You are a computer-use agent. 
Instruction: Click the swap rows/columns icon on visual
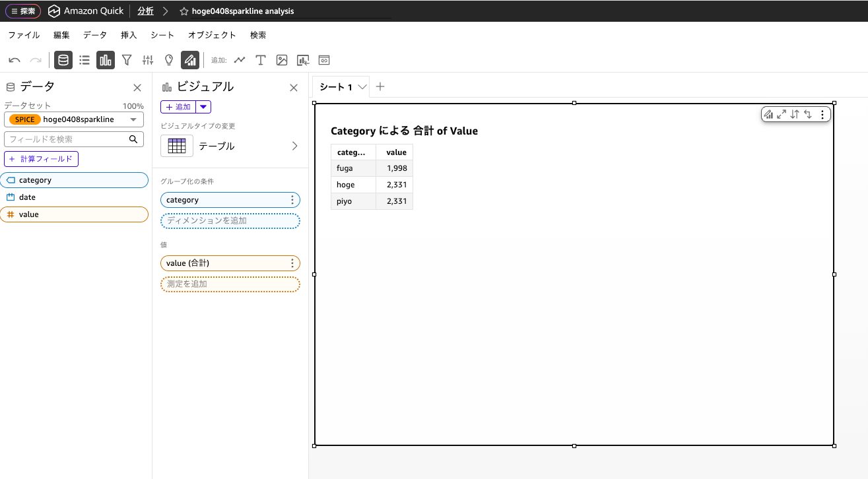coord(808,114)
